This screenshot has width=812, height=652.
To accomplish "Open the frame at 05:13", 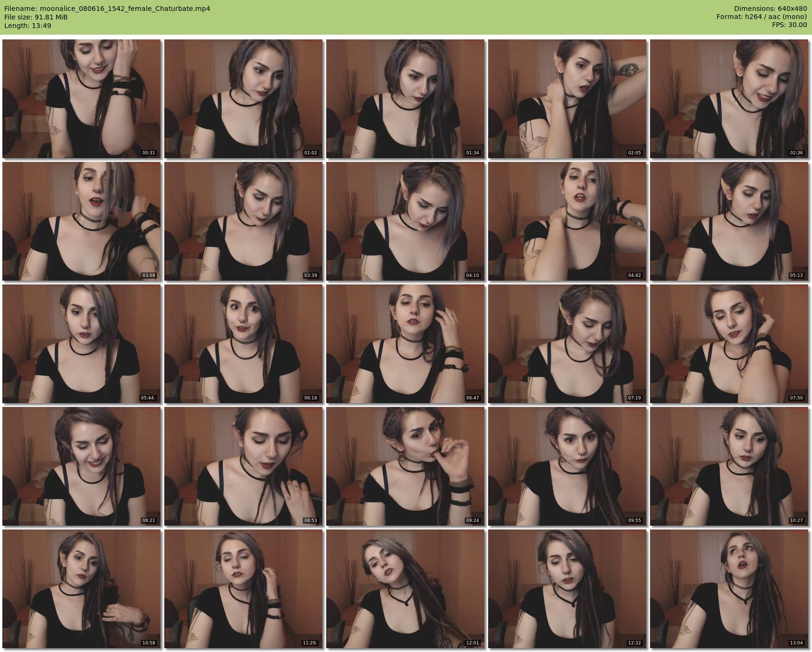I will [x=729, y=221].
